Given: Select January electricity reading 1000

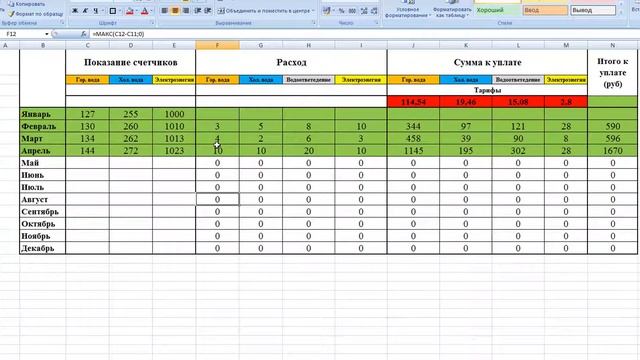Looking at the screenshot, I should [174, 114].
